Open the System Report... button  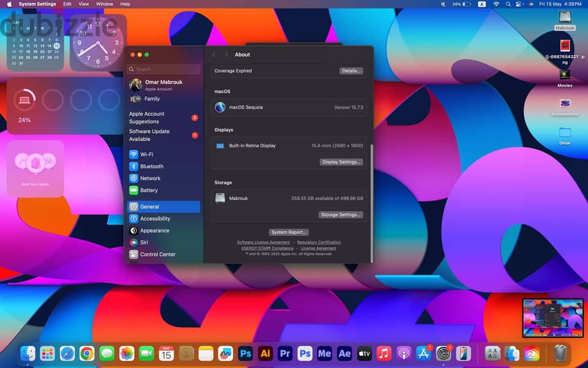click(288, 232)
